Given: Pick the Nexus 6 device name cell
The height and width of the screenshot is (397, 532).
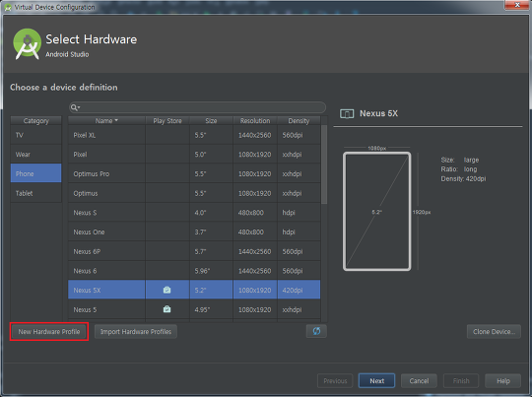Looking at the screenshot, I should pos(106,271).
